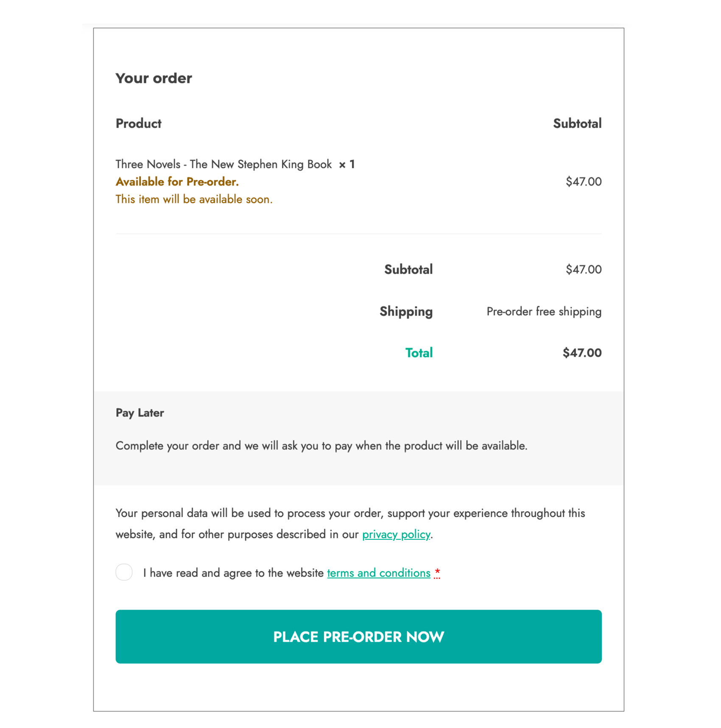721x728 pixels.
Task: Click the bold Subtotal label in totals
Action: point(408,269)
